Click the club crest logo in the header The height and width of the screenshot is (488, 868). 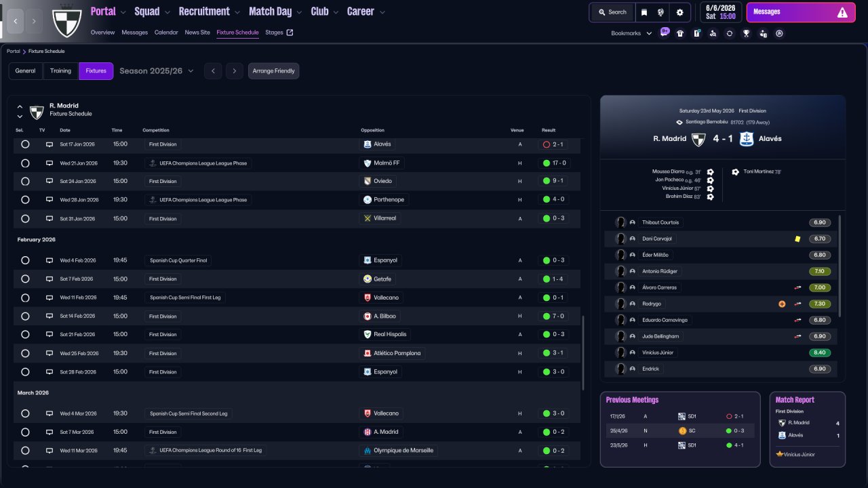tap(66, 22)
